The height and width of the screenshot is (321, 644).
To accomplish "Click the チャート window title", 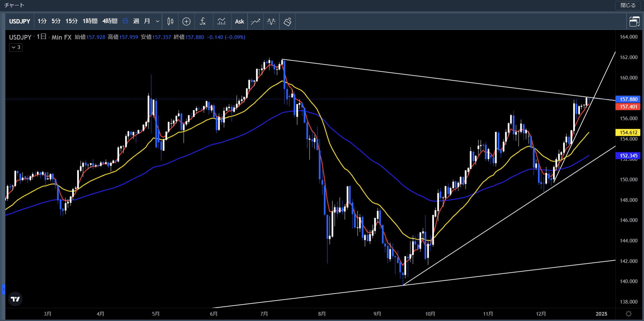I will [x=14, y=5].
